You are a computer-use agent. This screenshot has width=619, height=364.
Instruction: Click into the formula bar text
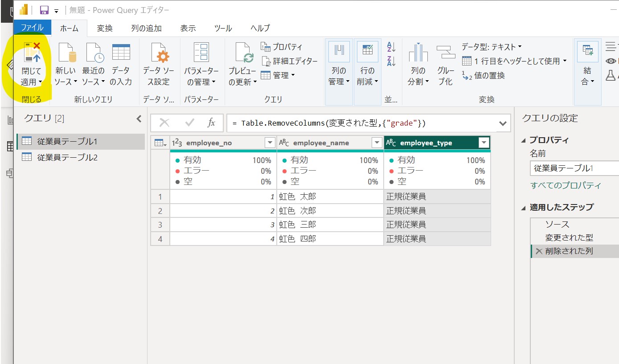pos(362,123)
